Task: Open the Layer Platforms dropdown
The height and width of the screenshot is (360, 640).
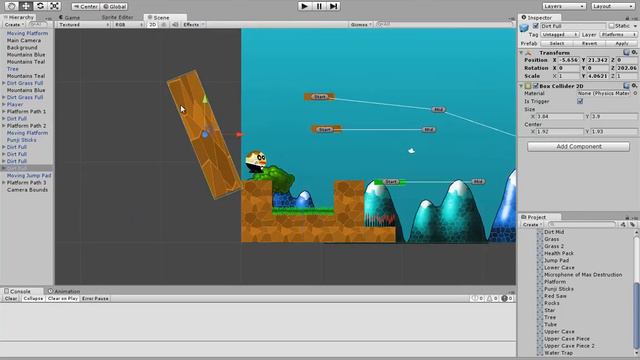Action: point(618,35)
